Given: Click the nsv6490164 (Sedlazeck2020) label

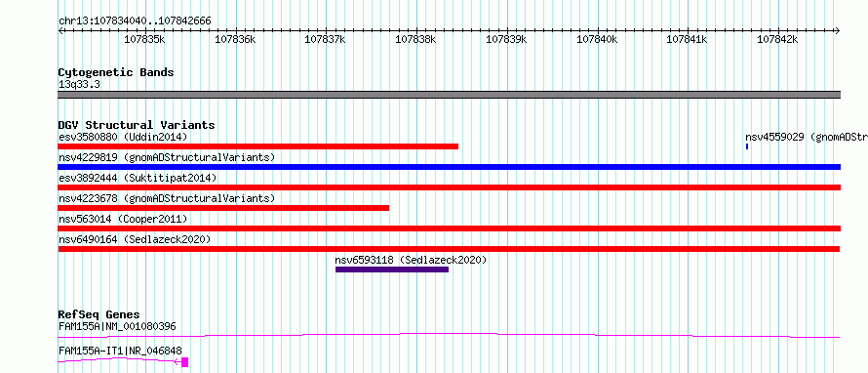Looking at the screenshot, I should 135,239.
